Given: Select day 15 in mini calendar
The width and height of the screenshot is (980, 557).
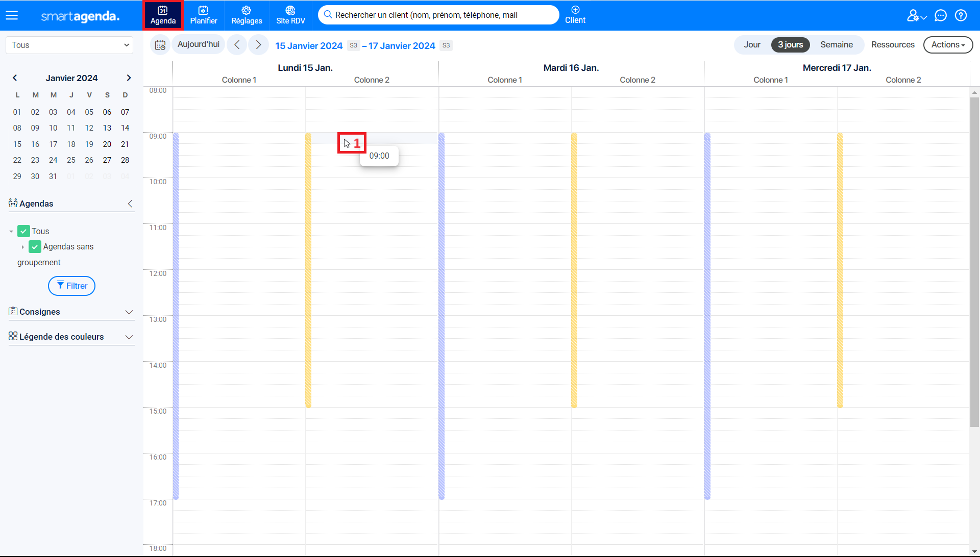Looking at the screenshot, I should point(17,144).
